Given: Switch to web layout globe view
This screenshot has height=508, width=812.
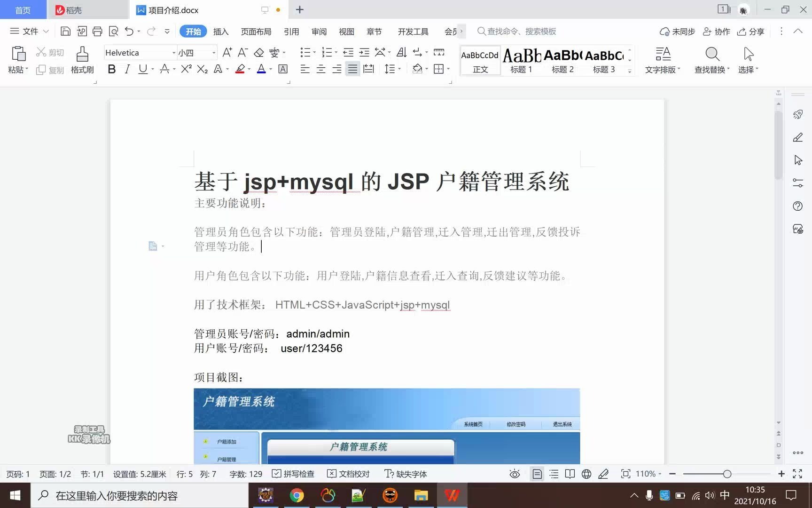Looking at the screenshot, I should (x=586, y=474).
